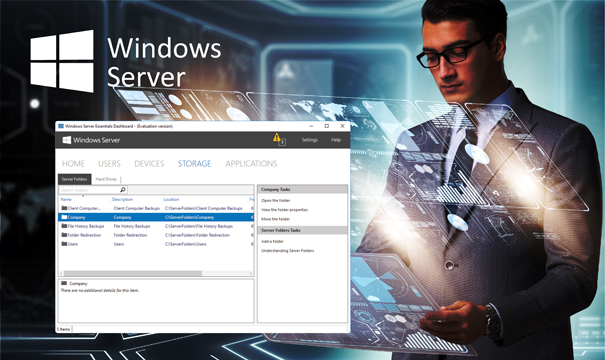Click View the folder properties task
This screenshot has height=360, width=605.
tap(284, 210)
